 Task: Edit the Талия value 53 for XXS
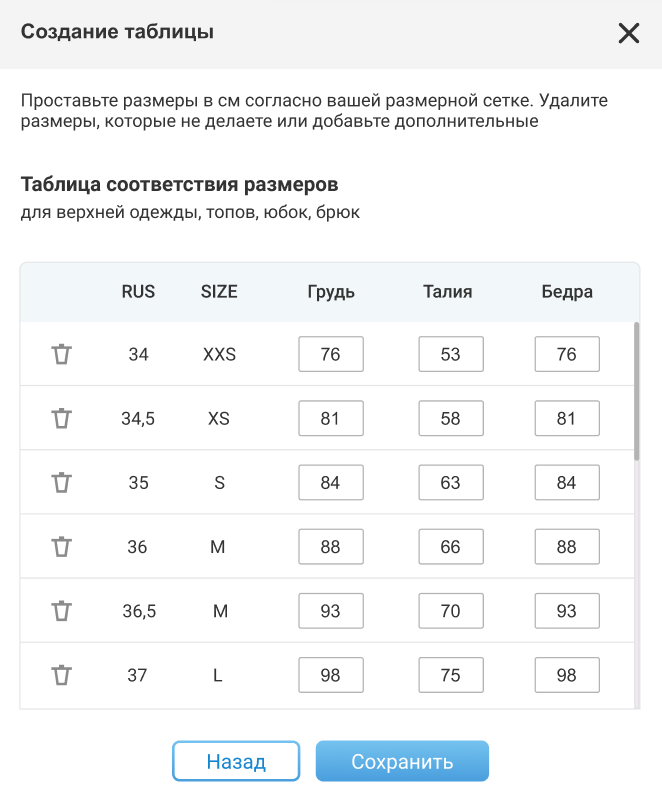coord(450,354)
